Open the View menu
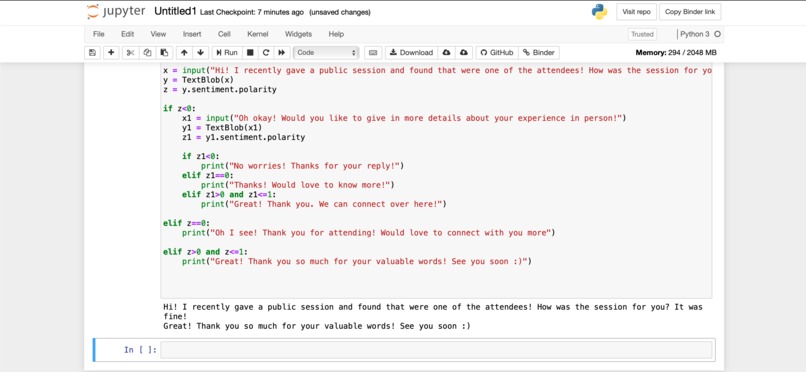Screen dimensions: 806x372 (x=158, y=34)
